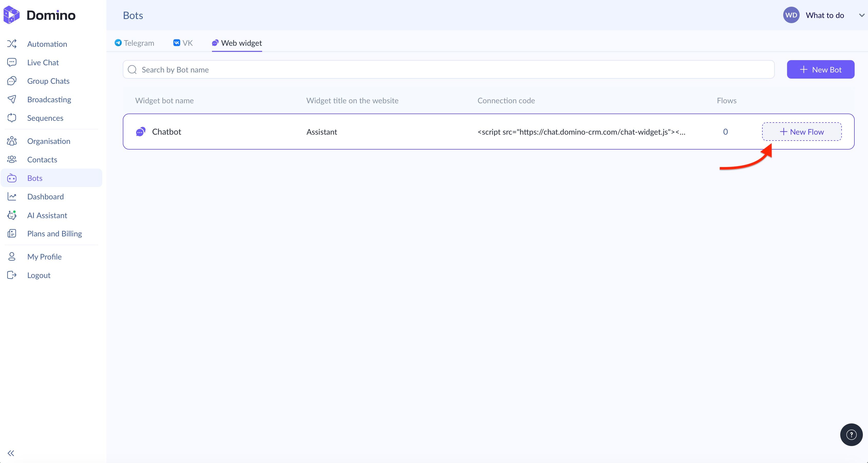868x463 pixels.
Task: Click the flows count 0
Action: 725,132
